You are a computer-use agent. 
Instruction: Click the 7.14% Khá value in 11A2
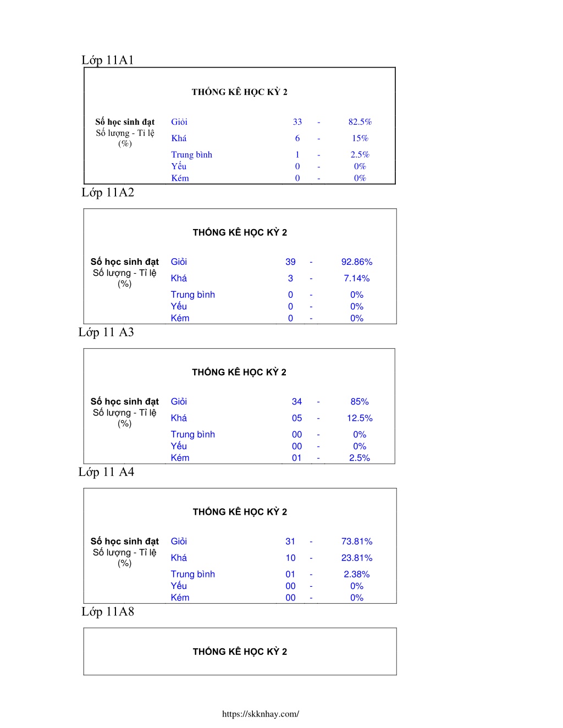coord(357,279)
